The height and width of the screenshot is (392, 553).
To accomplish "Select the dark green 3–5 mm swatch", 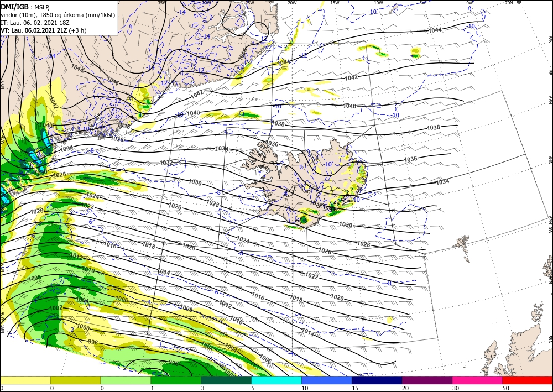I will [226, 380].
